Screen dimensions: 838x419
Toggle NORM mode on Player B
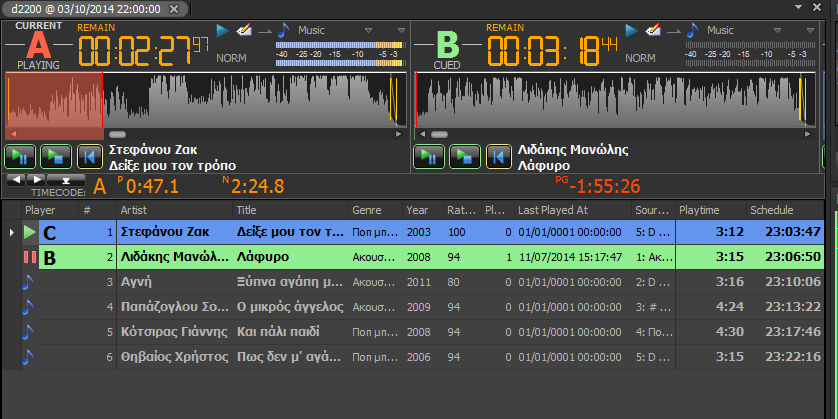click(640, 58)
